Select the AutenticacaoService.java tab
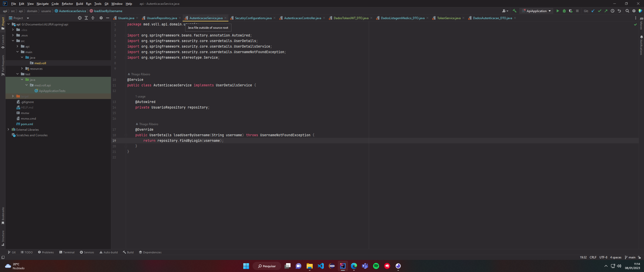 (x=205, y=18)
